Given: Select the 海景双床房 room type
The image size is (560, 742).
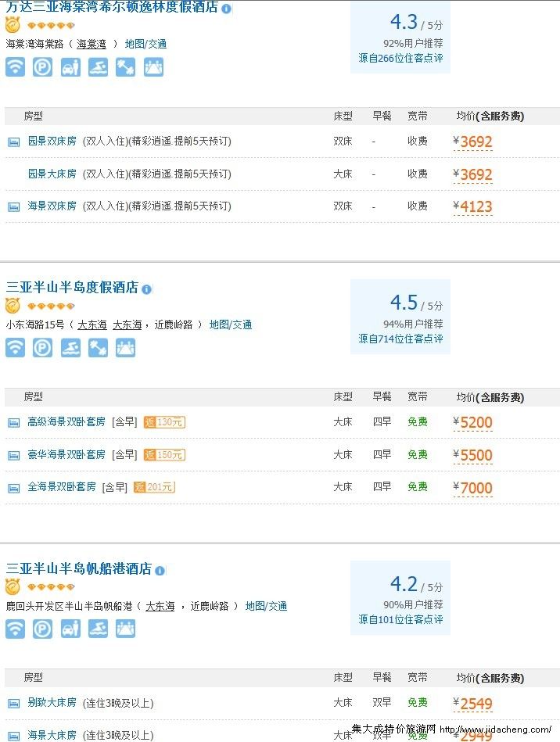Looking at the screenshot, I should click(52, 206).
